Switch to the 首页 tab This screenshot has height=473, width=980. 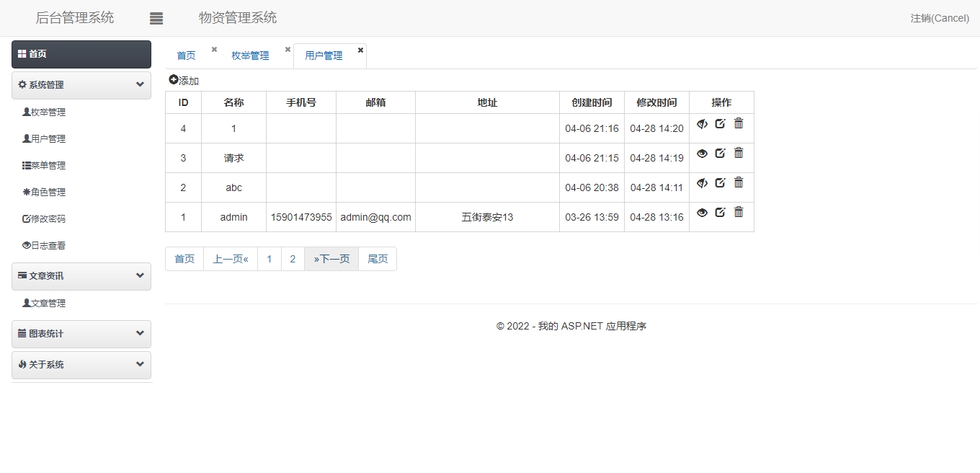186,56
